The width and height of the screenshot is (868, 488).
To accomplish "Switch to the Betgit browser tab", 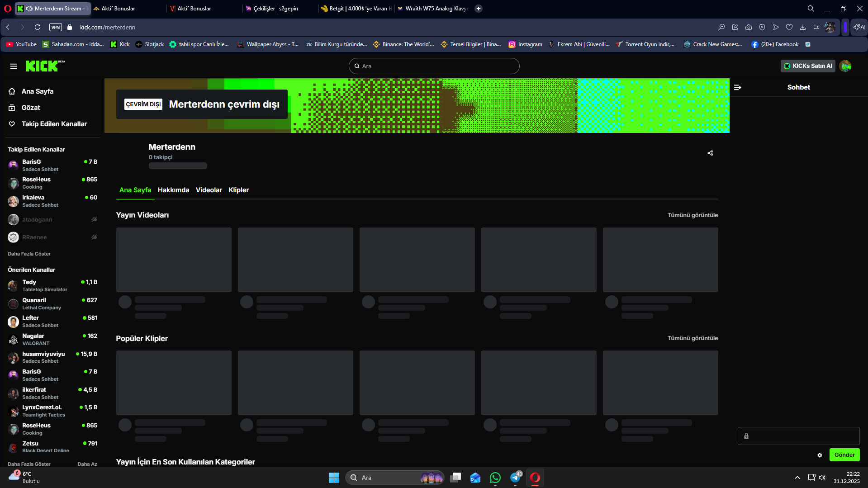I will click(356, 9).
